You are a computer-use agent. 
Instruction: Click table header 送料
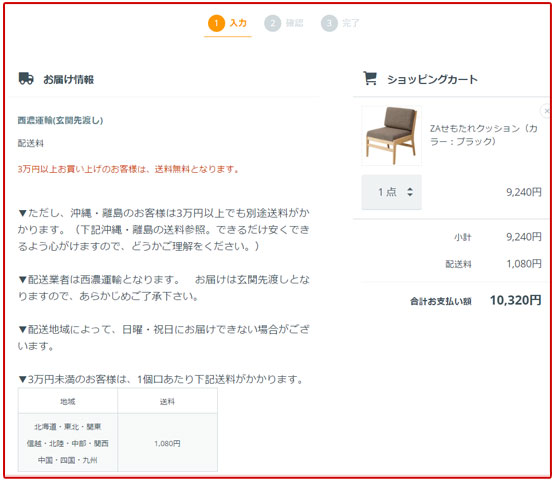click(167, 401)
